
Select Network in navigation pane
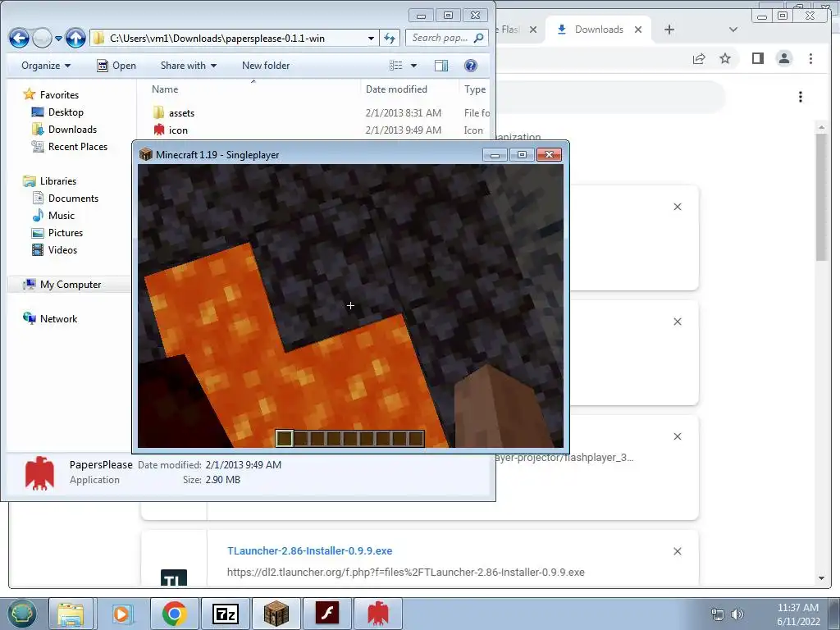coord(58,319)
